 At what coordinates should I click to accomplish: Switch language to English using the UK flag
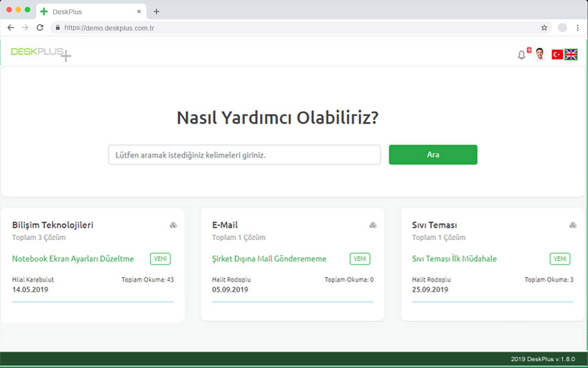571,54
